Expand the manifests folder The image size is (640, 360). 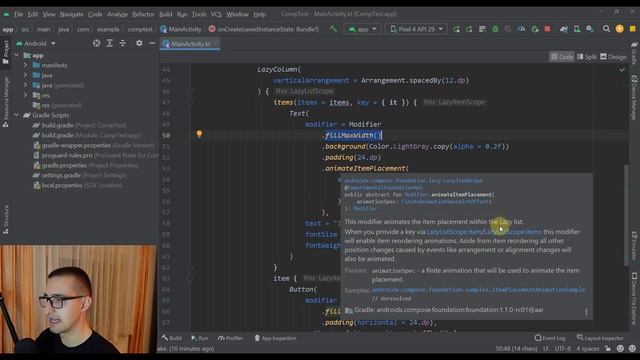[x=26, y=65]
